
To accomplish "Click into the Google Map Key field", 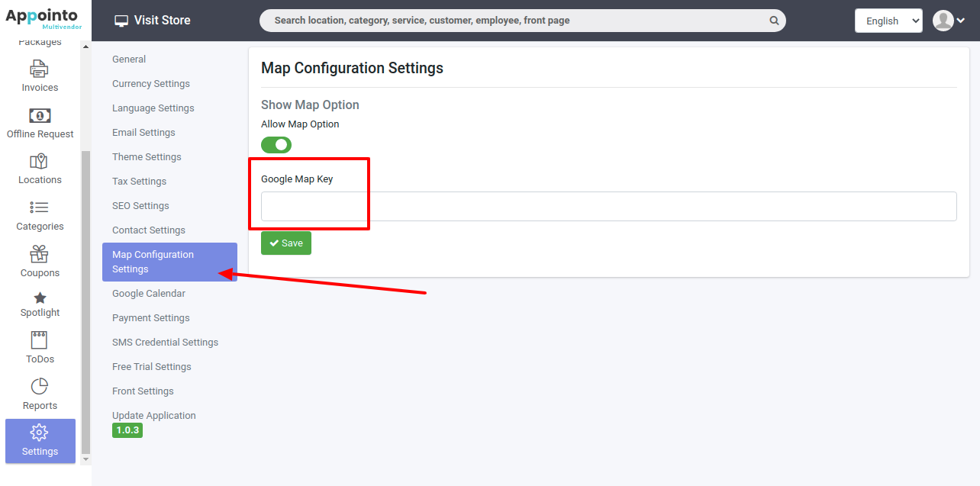I will point(608,206).
